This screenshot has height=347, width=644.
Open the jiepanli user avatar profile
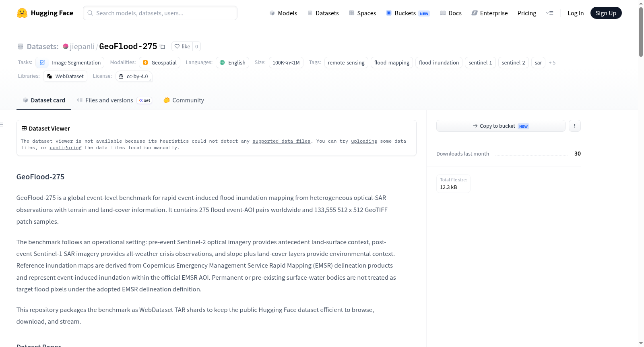point(66,46)
